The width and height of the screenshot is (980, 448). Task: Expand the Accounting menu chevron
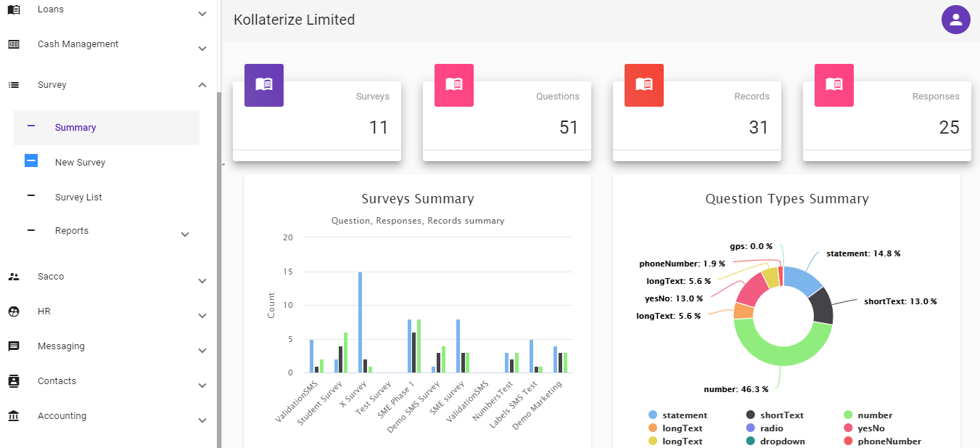(202, 420)
